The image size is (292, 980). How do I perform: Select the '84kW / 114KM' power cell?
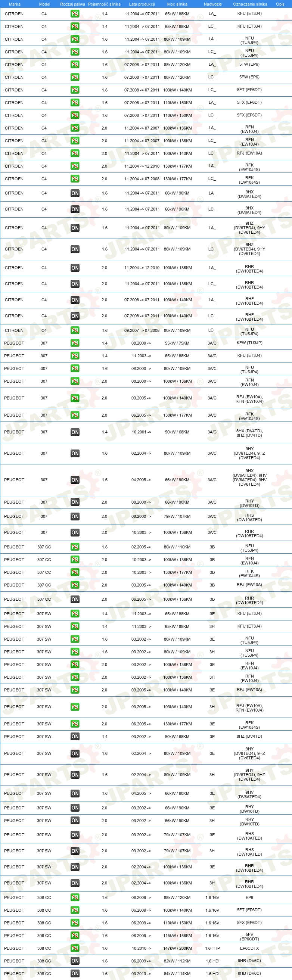point(177,974)
